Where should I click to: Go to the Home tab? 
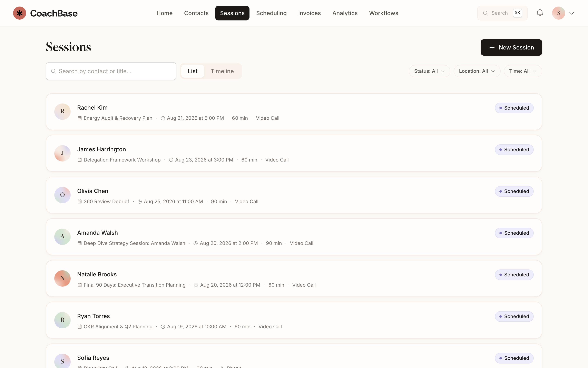click(165, 13)
